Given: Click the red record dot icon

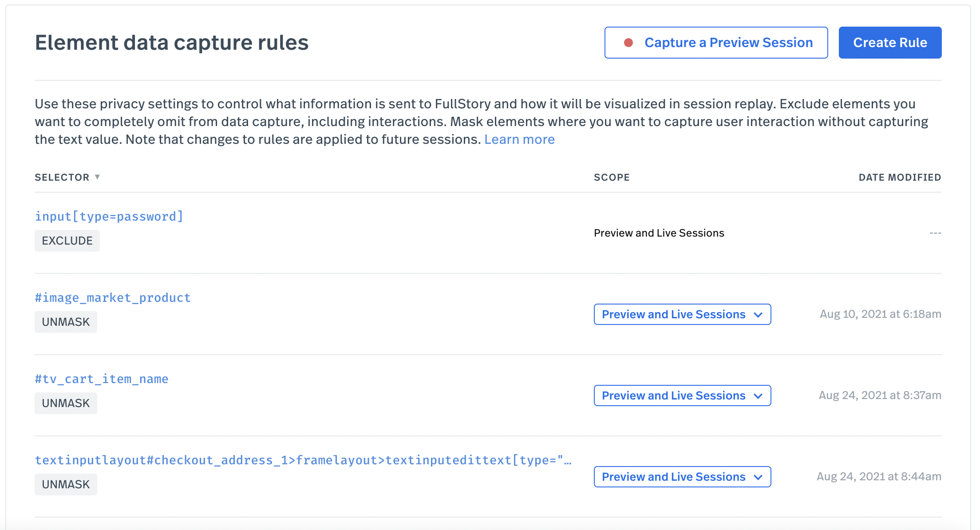Looking at the screenshot, I should point(628,43).
